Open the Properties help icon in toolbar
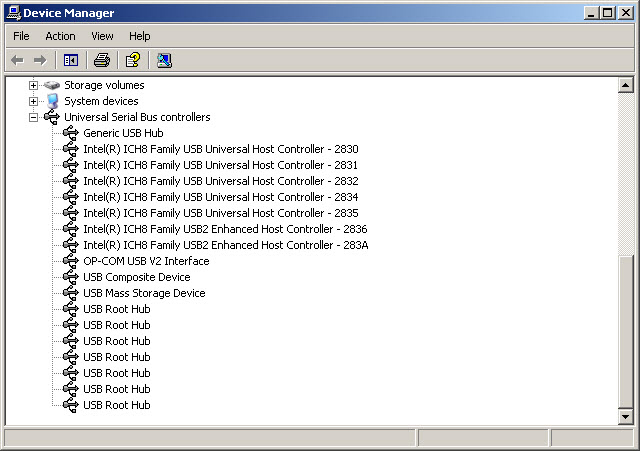The image size is (640, 451). (x=133, y=60)
